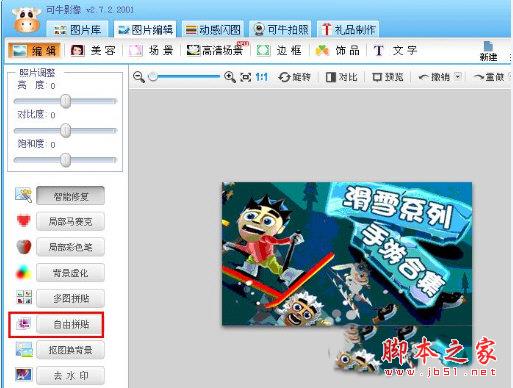
Task: Open the 动感闪图 tab
Action: point(213,30)
